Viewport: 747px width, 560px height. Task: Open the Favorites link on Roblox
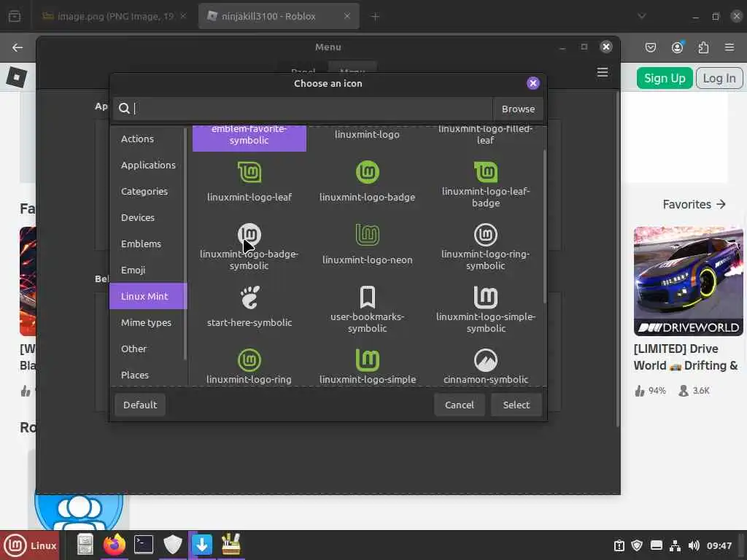694,204
